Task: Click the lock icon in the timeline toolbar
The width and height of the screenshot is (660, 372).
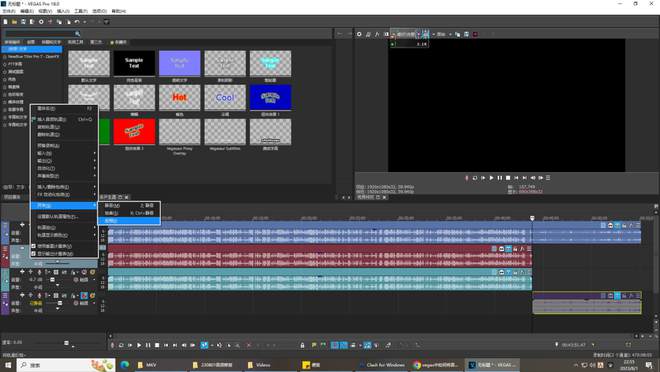Action: tap(302, 345)
